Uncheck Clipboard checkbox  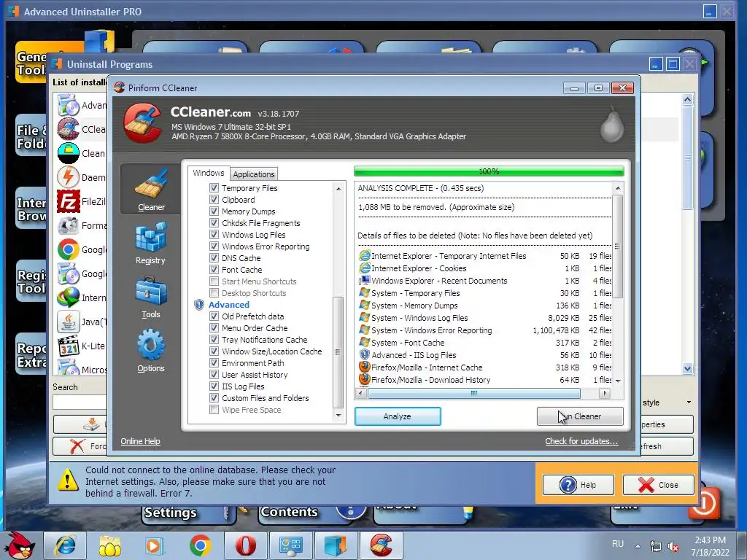(214, 200)
